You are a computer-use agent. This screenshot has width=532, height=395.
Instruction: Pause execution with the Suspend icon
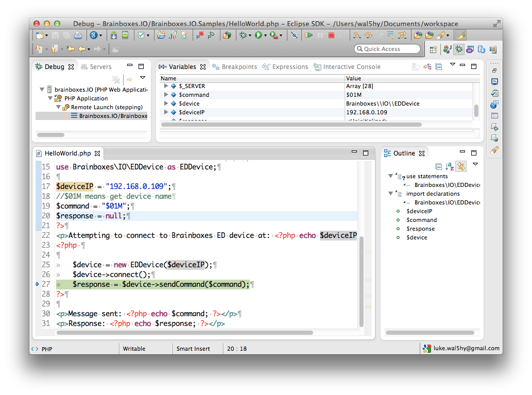pos(319,35)
